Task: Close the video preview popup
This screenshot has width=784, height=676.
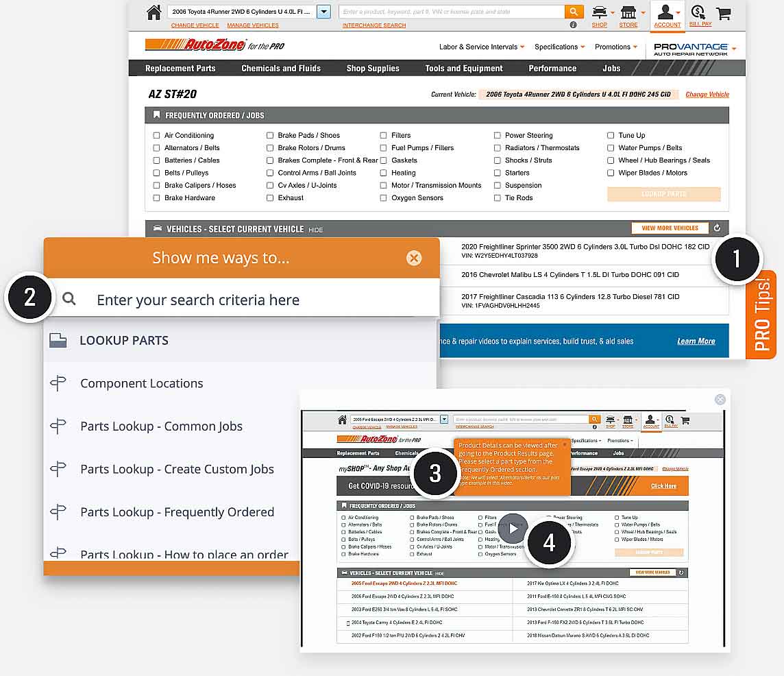Action: [720, 399]
